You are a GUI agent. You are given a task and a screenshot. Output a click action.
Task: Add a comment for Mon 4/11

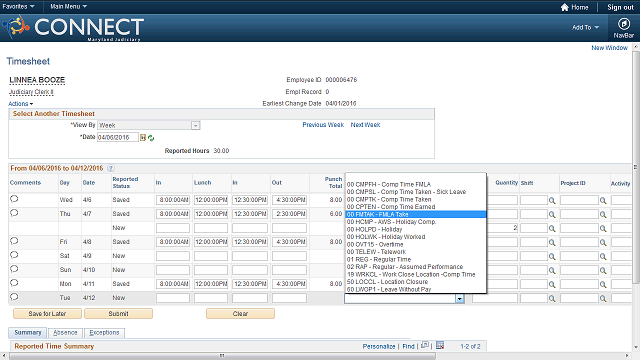(14, 283)
